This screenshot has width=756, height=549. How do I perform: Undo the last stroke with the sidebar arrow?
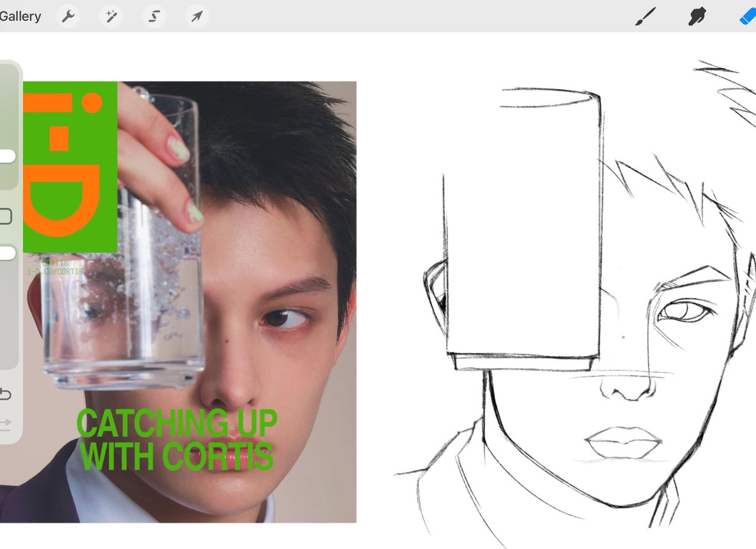(x=5, y=395)
